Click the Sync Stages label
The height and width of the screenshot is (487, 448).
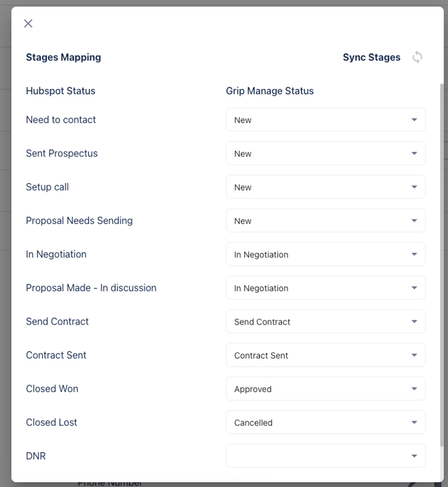(x=371, y=58)
